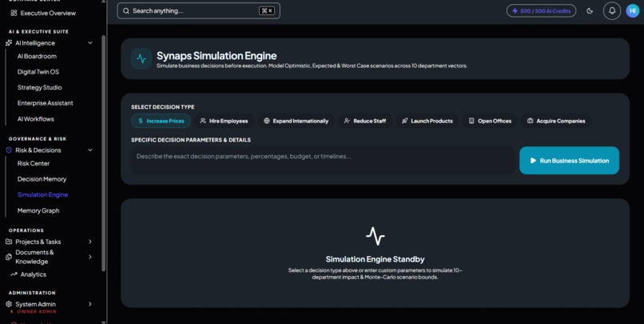The image size is (644, 324).
Task: Open Decision Memory
Action: coord(42,179)
